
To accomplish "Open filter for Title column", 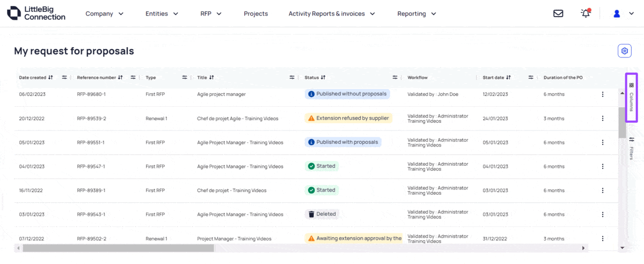I will 292,78.
